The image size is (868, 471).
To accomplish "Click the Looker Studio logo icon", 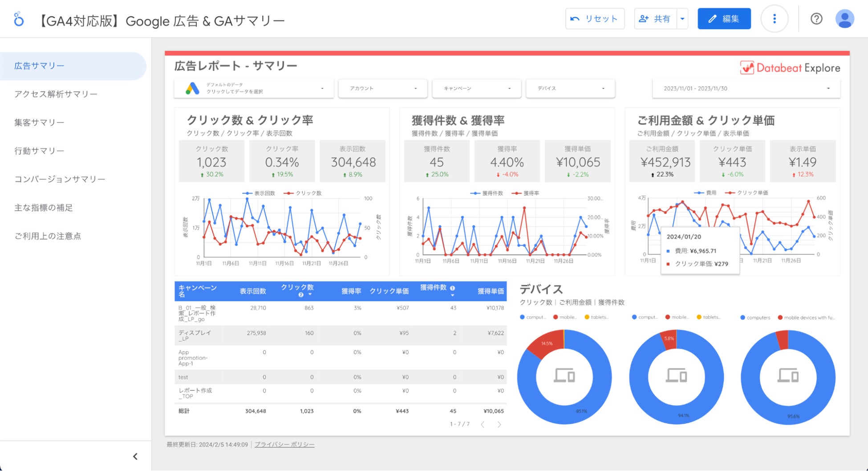I will [19, 19].
